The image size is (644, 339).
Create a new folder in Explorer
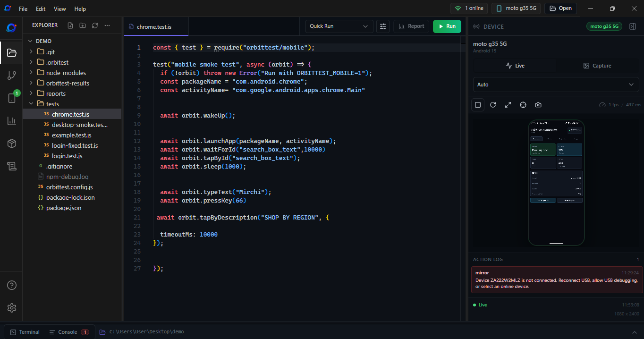83,25
